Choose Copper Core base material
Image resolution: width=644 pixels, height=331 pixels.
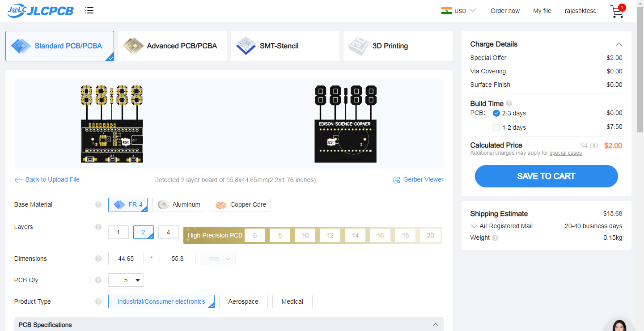(240, 205)
